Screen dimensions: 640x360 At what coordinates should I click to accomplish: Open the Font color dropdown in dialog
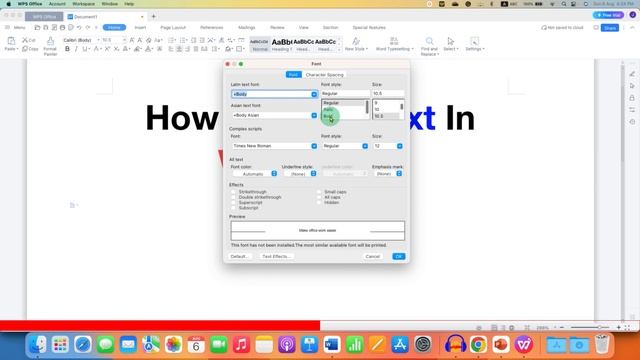pos(255,174)
